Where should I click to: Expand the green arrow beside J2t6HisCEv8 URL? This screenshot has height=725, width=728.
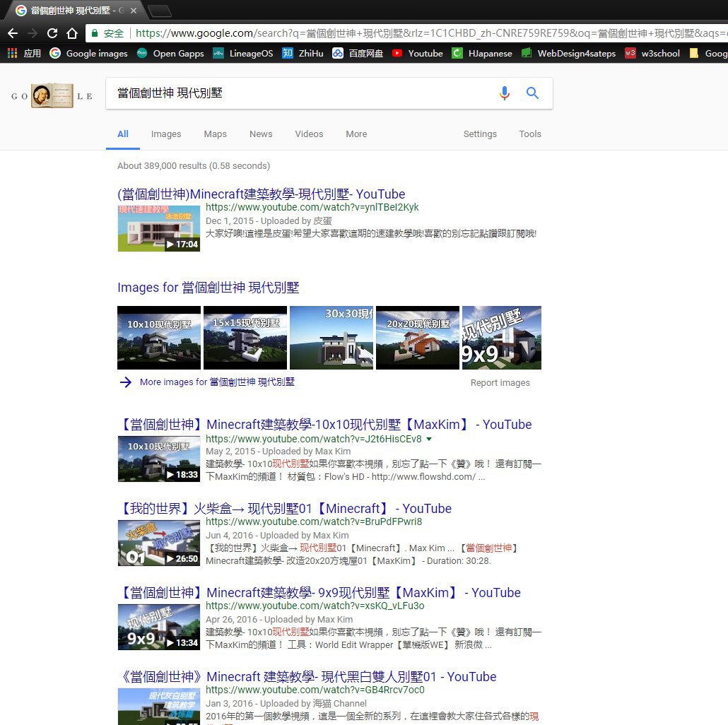click(430, 440)
